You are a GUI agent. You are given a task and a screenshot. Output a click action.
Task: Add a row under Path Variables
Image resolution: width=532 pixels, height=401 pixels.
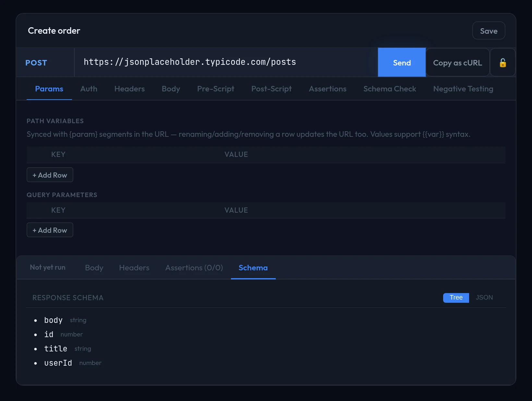pos(50,175)
